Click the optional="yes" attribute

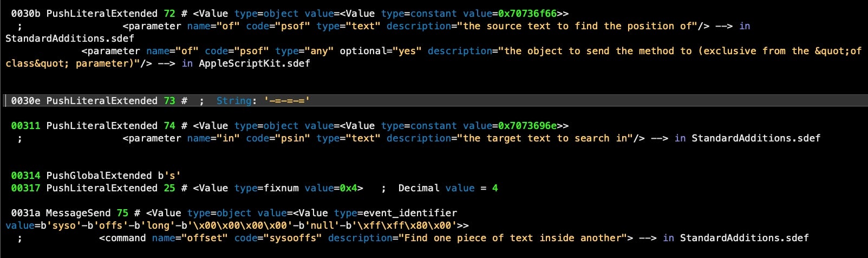381,51
